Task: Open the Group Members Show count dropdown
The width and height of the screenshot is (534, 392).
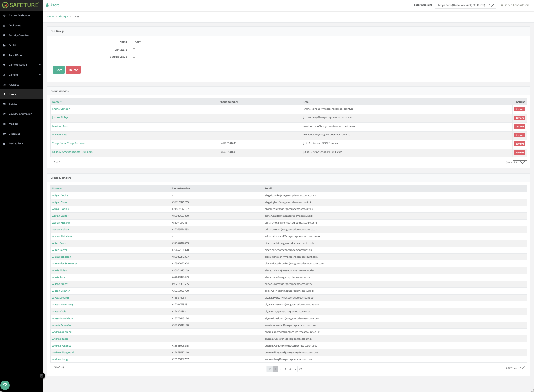Action: coord(520,368)
